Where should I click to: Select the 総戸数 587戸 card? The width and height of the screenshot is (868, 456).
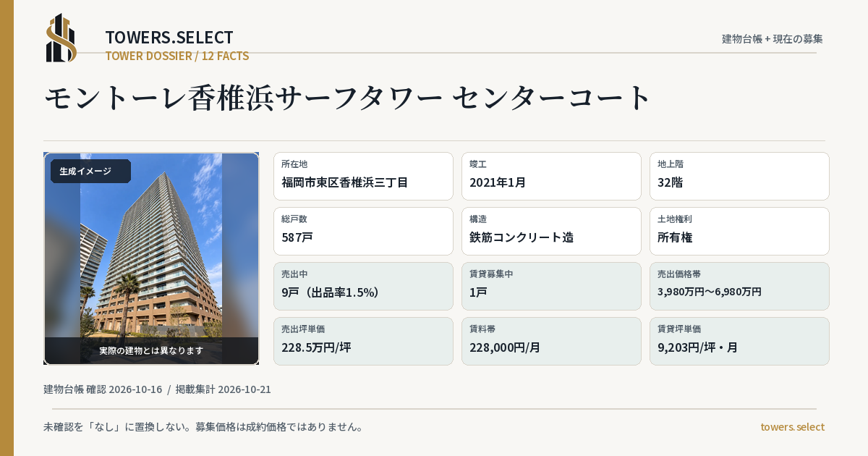coord(363,231)
